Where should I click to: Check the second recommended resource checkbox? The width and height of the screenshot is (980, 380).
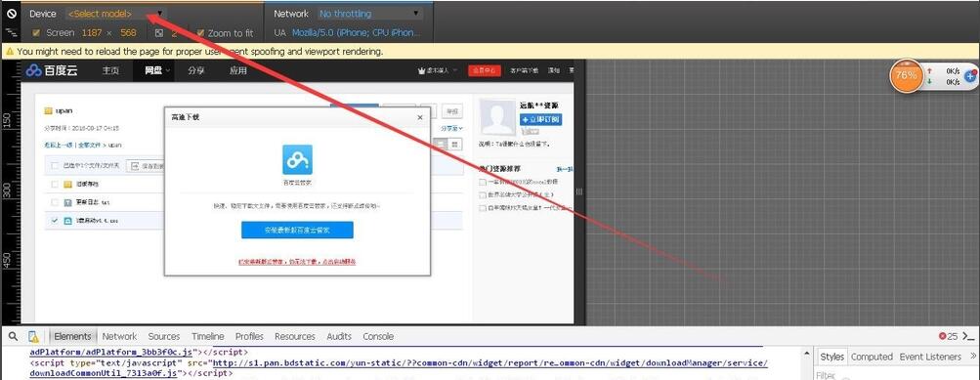[483, 195]
